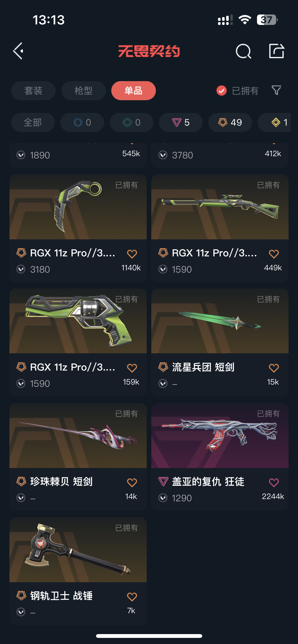Open the 钢轨卫士 战锤 hammer thumbnail
Viewport: 298px width, 644px height.
click(78, 550)
